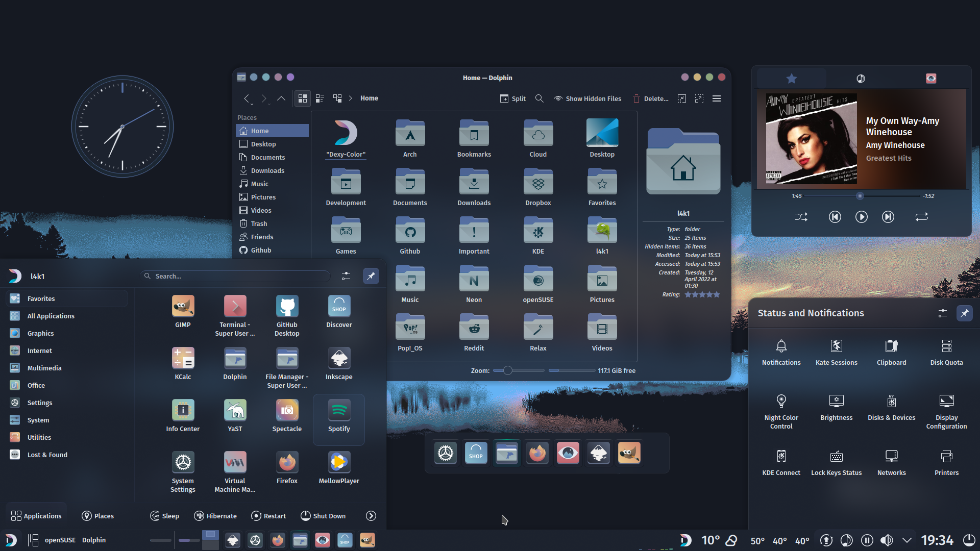Open the Dolphin hamburger menu

click(717, 98)
